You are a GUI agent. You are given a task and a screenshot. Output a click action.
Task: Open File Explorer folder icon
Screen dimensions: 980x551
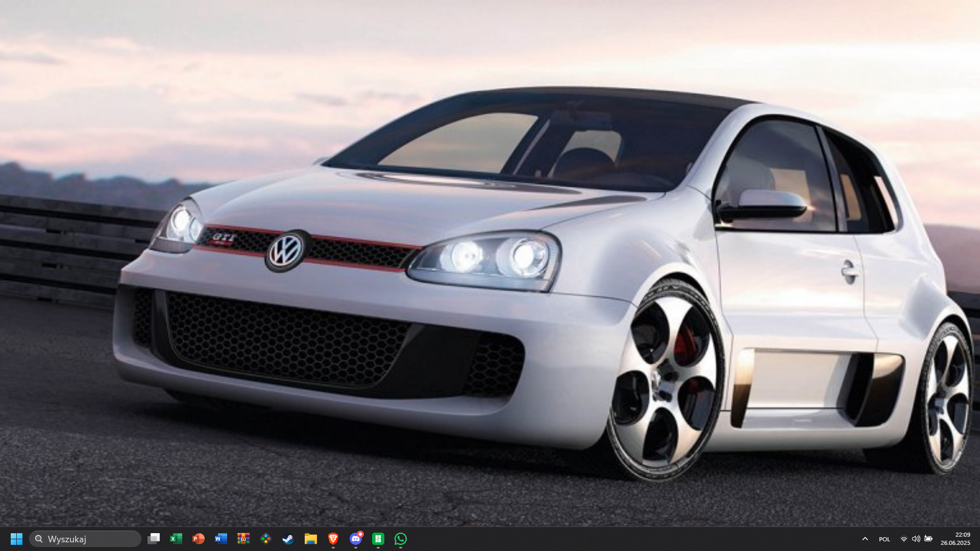[311, 539]
